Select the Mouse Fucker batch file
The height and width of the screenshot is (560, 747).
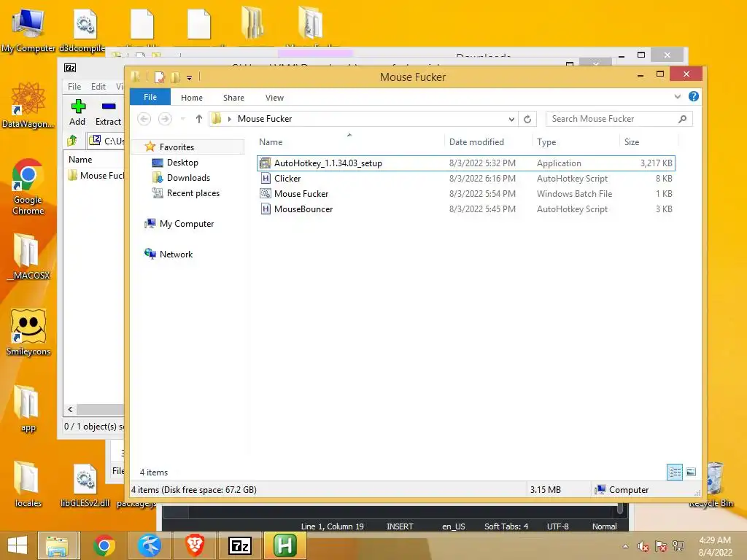pos(466,194)
